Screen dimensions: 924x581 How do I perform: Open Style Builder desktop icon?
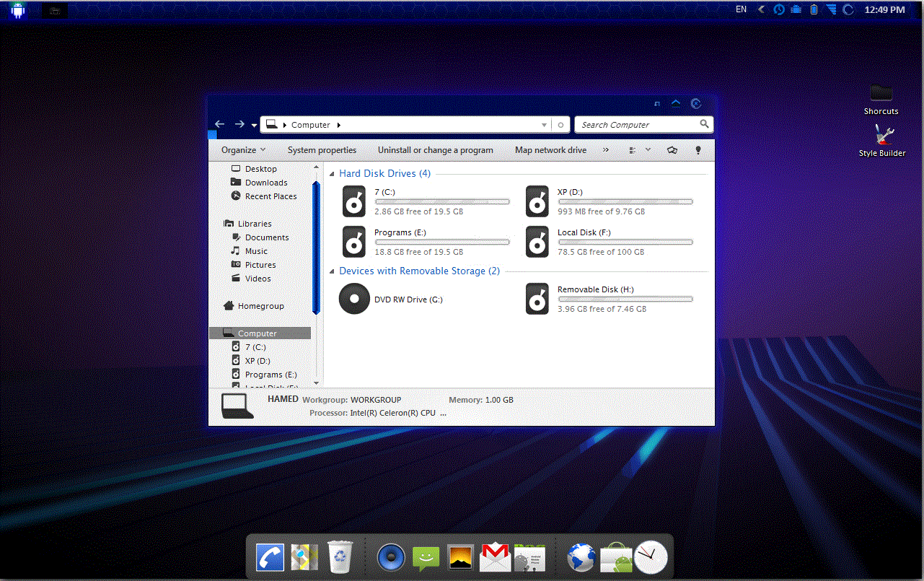pos(882,141)
